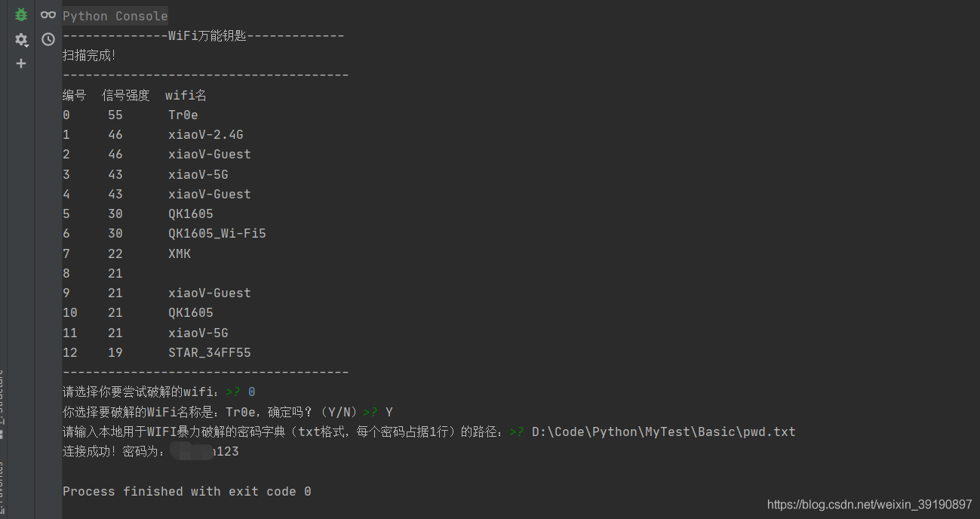Open the console settings gear menu
The image size is (980, 519).
(x=21, y=39)
